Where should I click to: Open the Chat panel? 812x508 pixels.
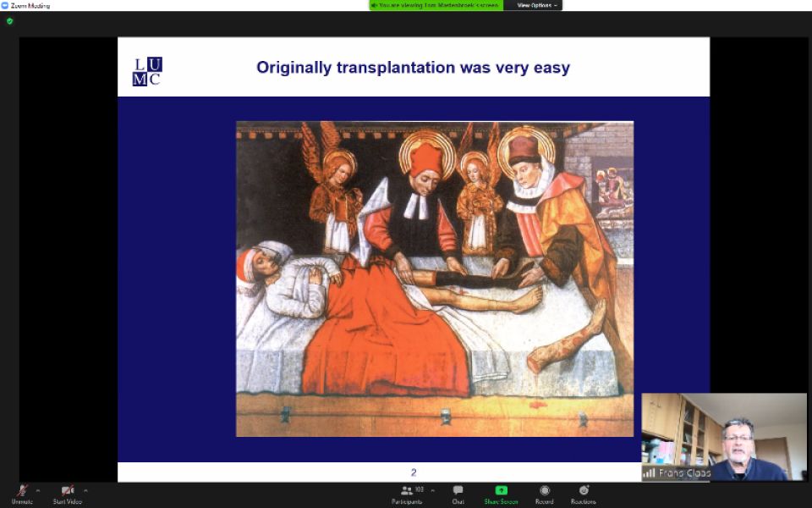[x=458, y=491]
